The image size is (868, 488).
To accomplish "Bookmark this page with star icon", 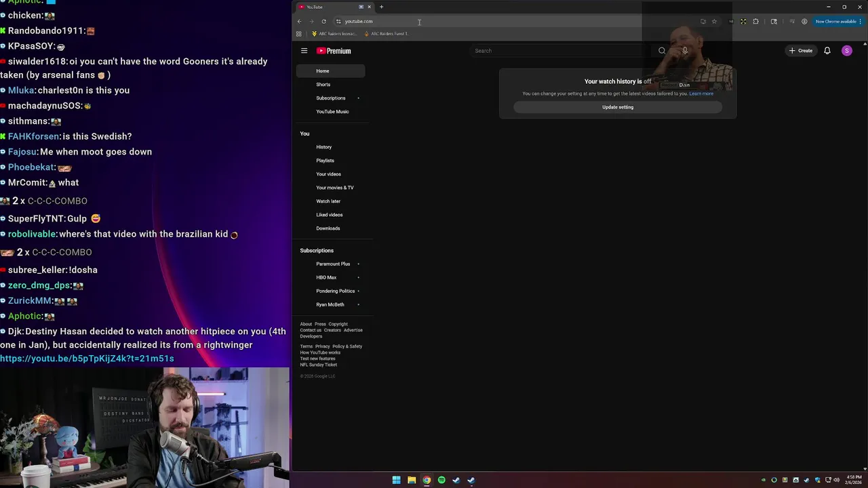I will (x=714, y=21).
